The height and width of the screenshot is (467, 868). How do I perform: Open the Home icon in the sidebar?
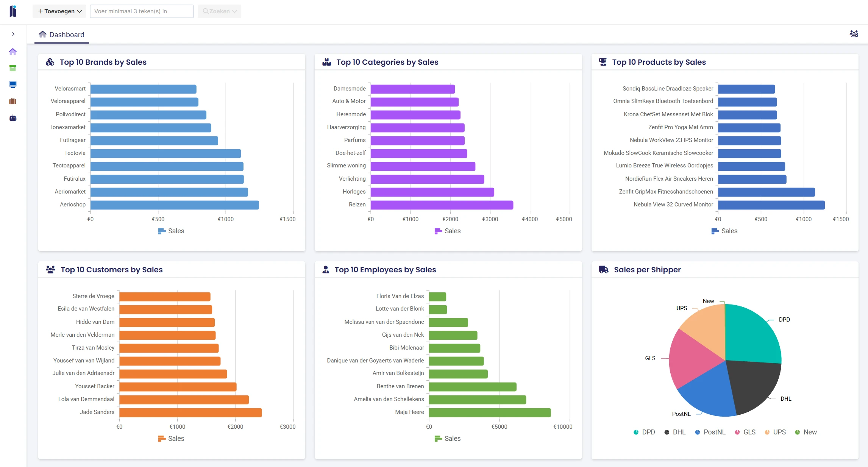pyautogui.click(x=13, y=52)
